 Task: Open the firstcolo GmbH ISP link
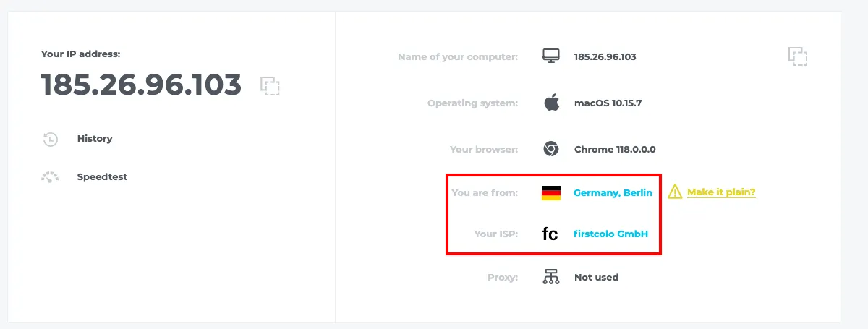click(x=611, y=234)
